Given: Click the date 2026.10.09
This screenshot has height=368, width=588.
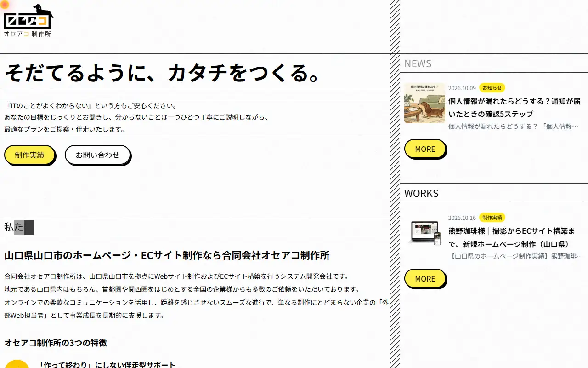Looking at the screenshot, I should click(x=462, y=88).
